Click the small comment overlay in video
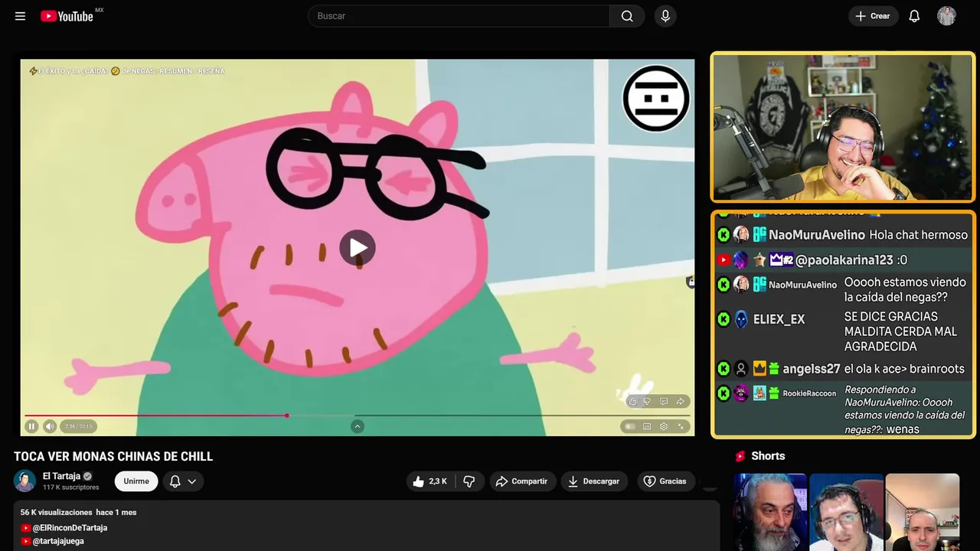 pyautogui.click(x=664, y=401)
